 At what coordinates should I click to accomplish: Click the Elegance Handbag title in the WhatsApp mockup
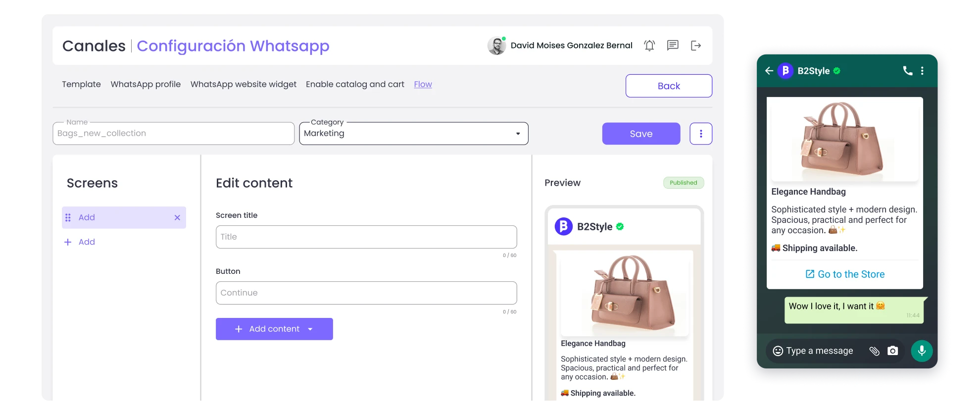[808, 192]
